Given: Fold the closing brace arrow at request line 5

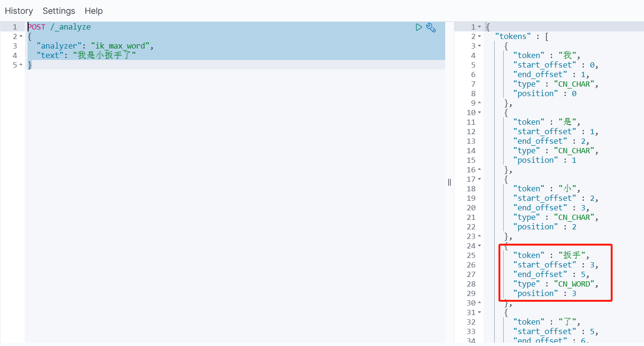Looking at the screenshot, I should tap(21, 65).
